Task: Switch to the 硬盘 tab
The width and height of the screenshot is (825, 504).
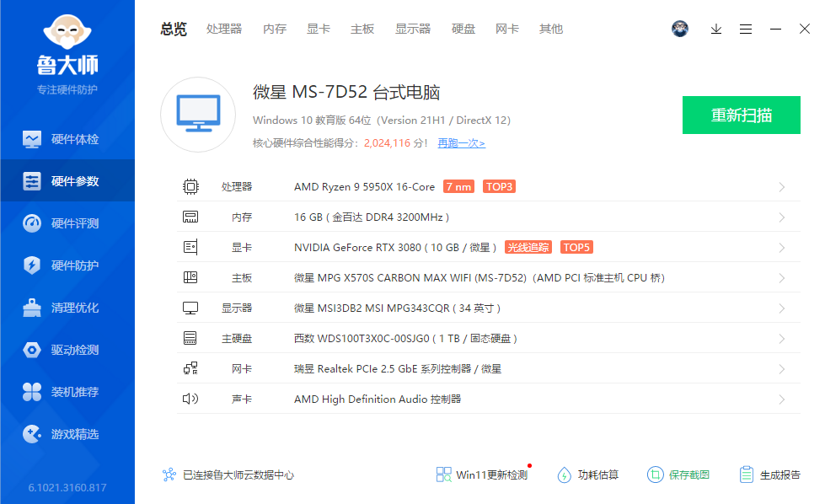Action: coord(463,29)
